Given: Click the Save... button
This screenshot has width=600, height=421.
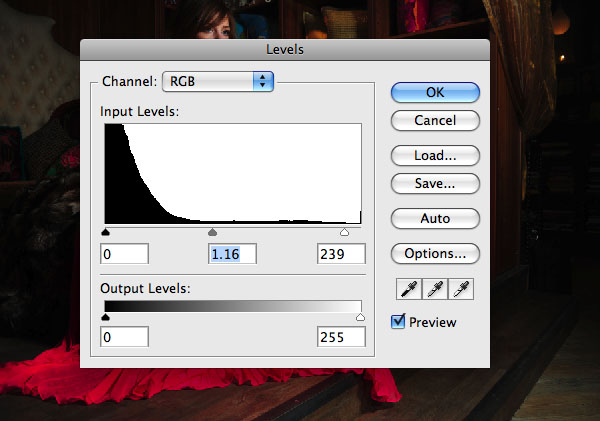Looking at the screenshot, I should pyautogui.click(x=435, y=184).
